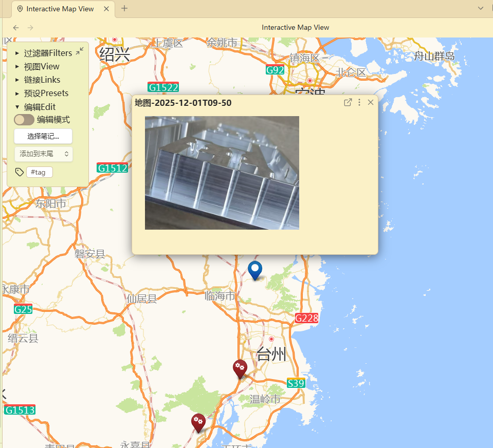The width and height of the screenshot is (493, 448).
Task: Click the blue map pin marker
Action: [x=254, y=269]
